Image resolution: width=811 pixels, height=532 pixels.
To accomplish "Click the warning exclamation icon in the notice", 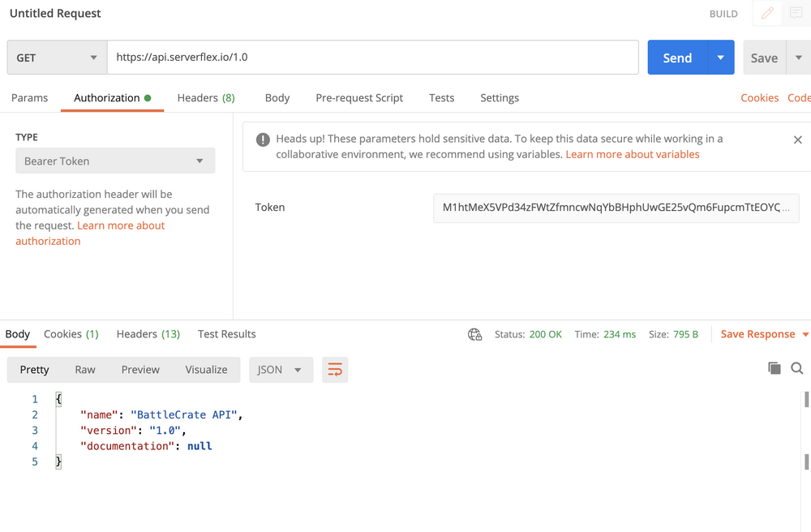I will (x=263, y=139).
